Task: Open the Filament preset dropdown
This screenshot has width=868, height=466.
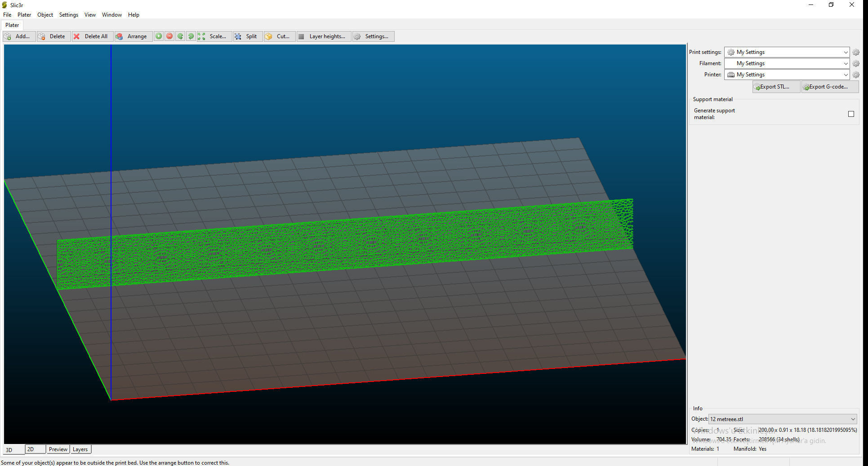Action: [x=787, y=63]
